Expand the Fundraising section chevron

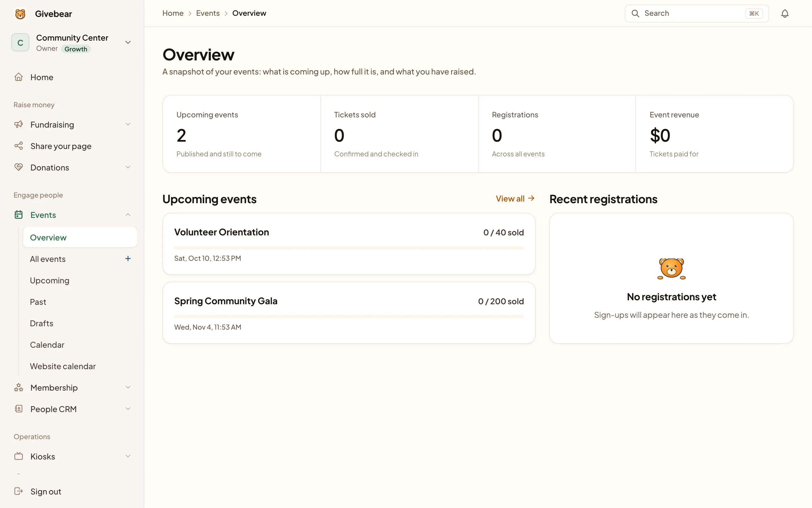[x=128, y=124]
